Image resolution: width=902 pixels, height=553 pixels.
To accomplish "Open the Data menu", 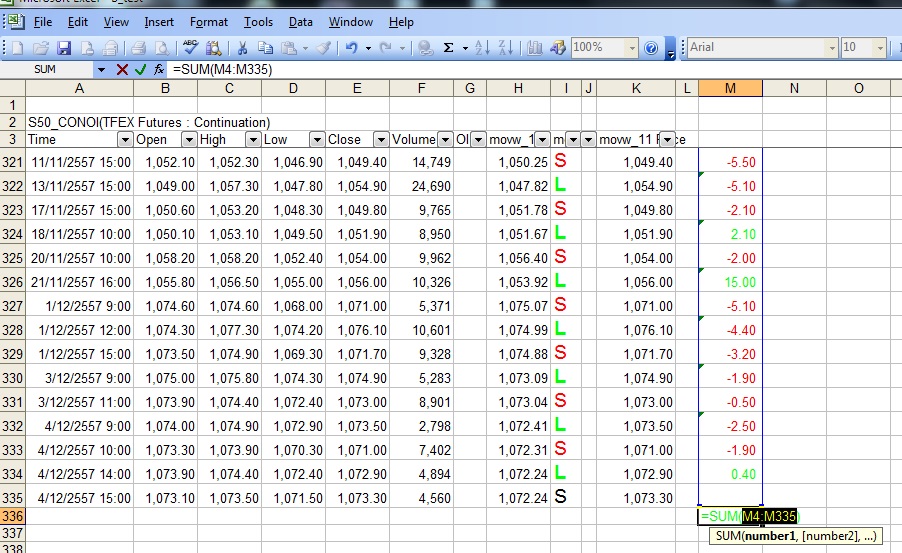I will 300,22.
